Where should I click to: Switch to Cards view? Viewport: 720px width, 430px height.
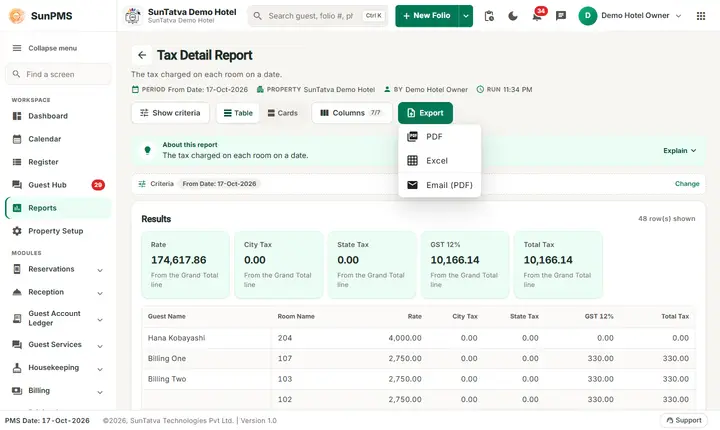point(282,113)
